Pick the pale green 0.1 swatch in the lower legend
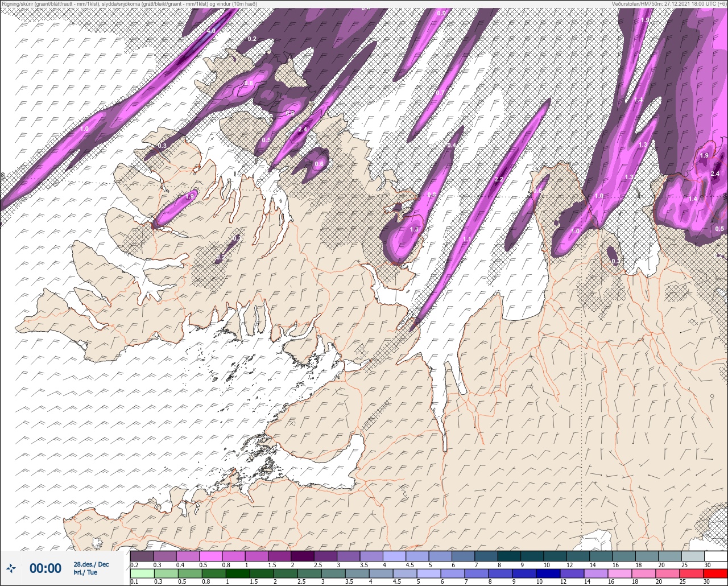Image resolution: width=728 pixels, height=586 pixels. tap(142, 573)
